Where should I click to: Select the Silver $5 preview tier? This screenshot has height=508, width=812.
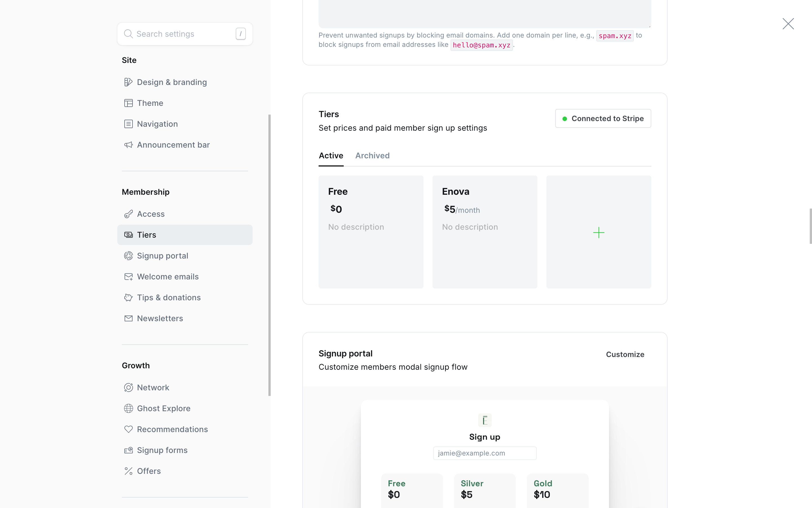484,491
